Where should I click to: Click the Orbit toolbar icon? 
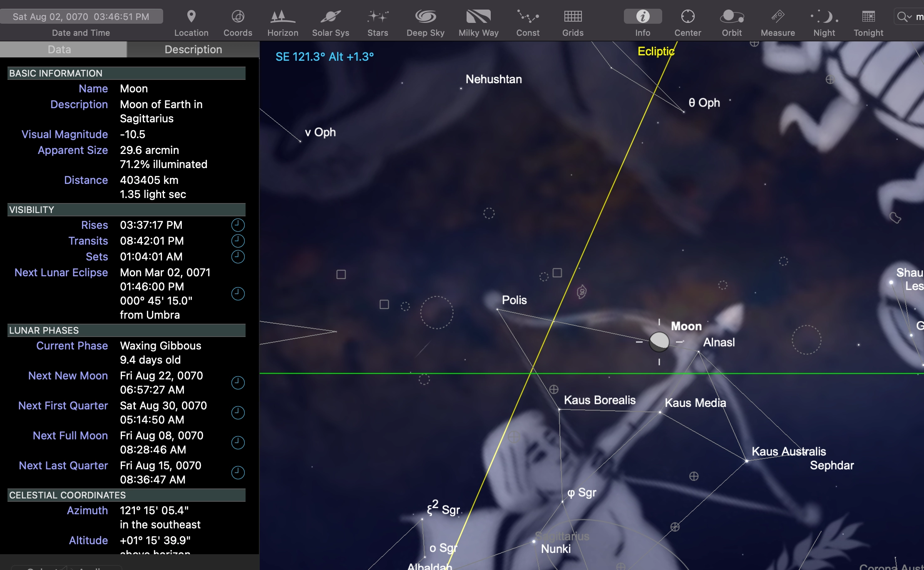click(x=732, y=17)
